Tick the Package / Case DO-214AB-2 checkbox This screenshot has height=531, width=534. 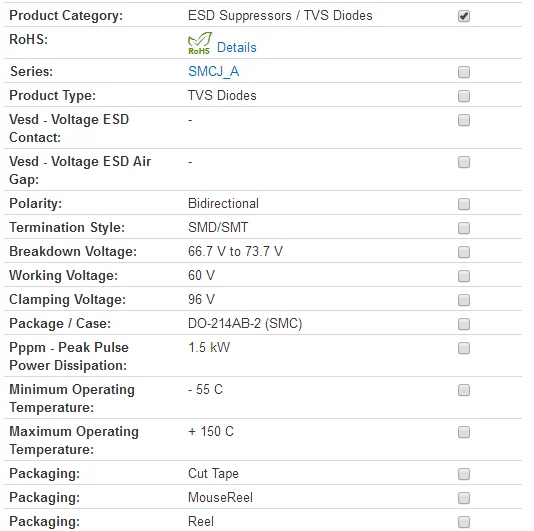point(464,324)
